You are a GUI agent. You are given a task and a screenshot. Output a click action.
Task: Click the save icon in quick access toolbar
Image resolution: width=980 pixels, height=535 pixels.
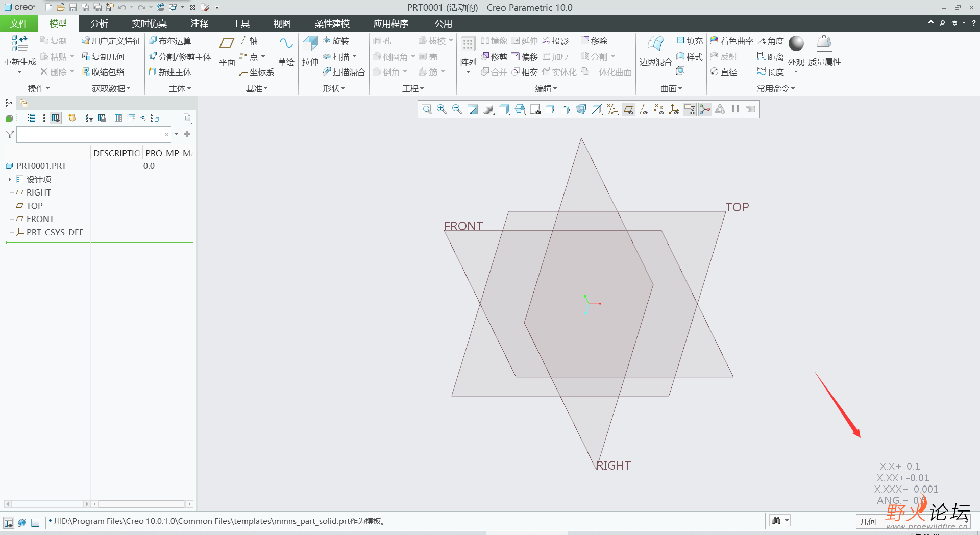pyautogui.click(x=73, y=7)
